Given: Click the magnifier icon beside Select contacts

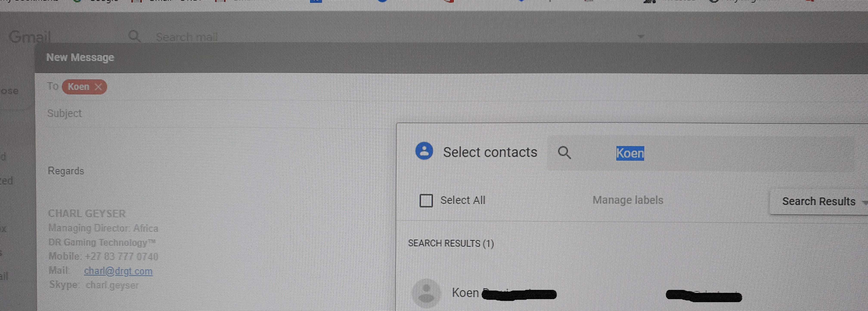Looking at the screenshot, I should pos(564,152).
